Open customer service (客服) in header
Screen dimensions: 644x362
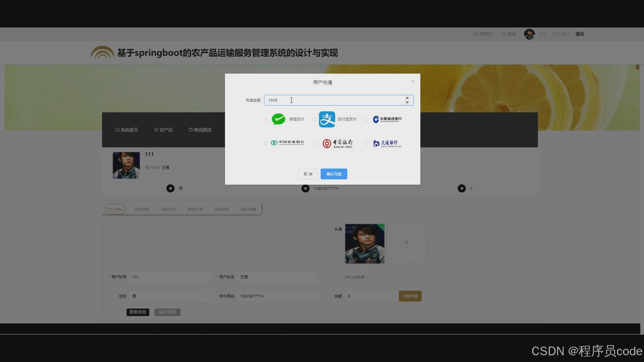pyautogui.click(x=509, y=34)
